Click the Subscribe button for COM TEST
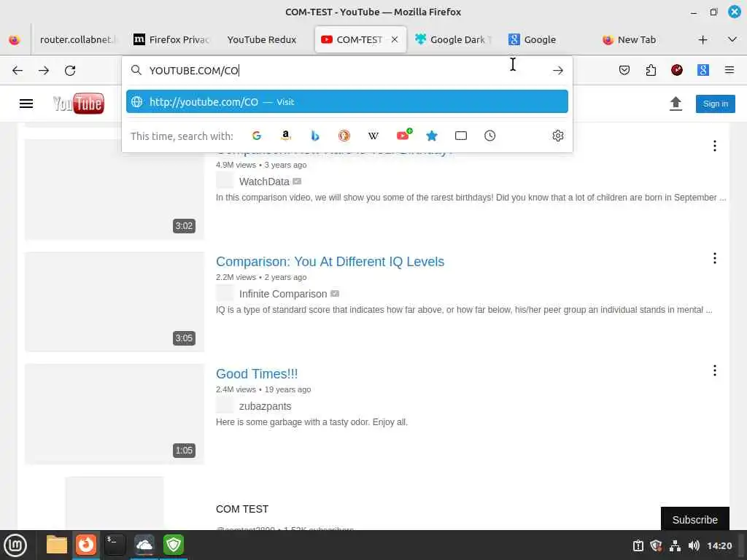This screenshot has width=747, height=560. (694, 519)
